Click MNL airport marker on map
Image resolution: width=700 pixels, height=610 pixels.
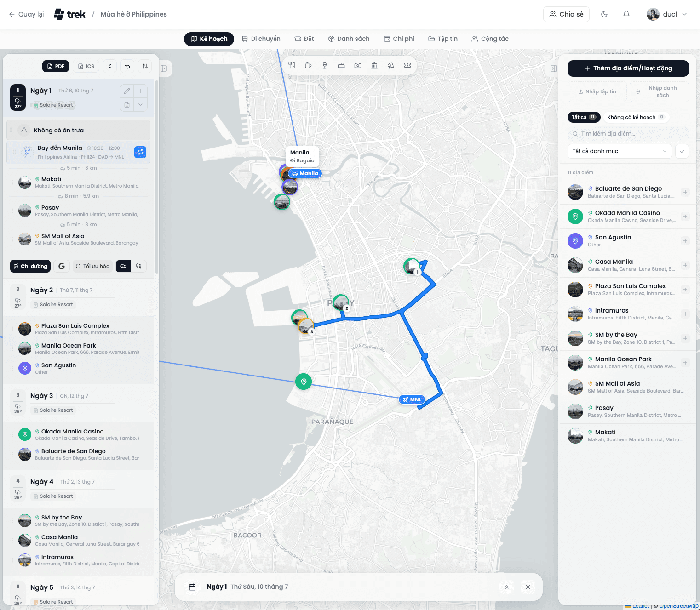[412, 399]
